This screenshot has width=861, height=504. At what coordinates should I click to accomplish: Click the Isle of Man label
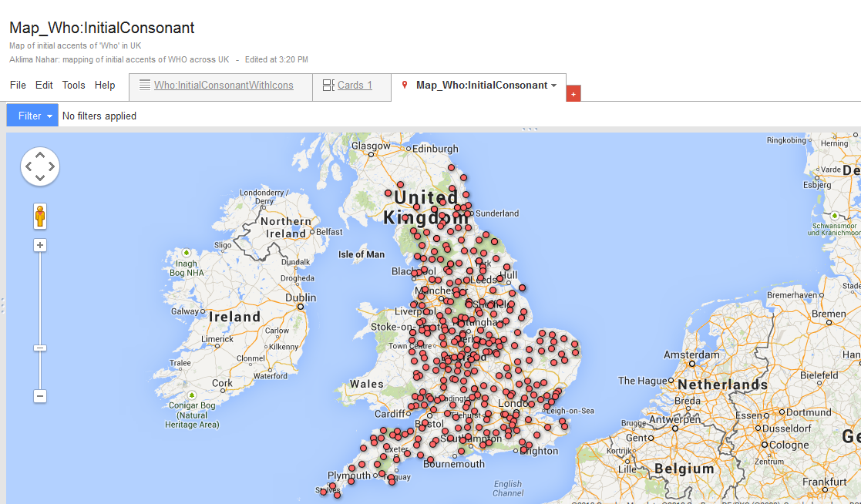click(x=362, y=254)
